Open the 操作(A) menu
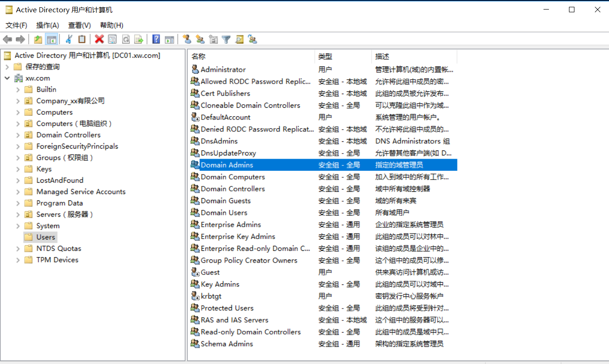The height and width of the screenshot is (364, 609). point(48,25)
